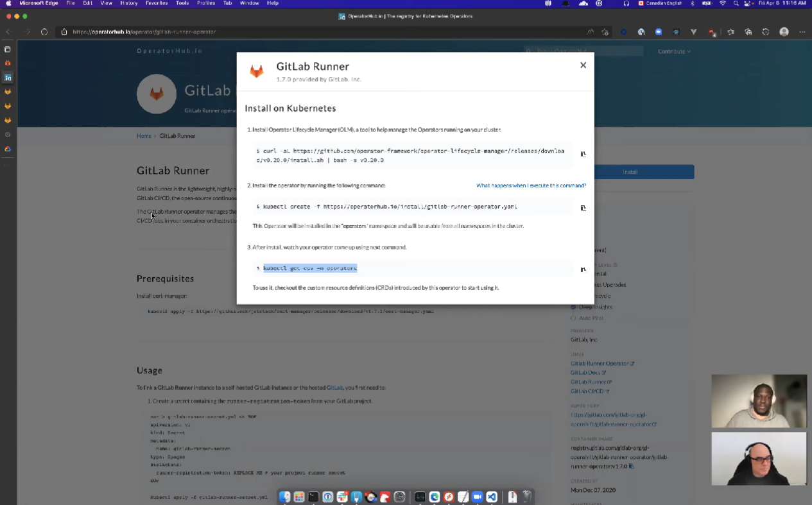Image resolution: width=812 pixels, height=505 pixels.
Task: Copy the OLM curl install command
Action: tap(583, 154)
